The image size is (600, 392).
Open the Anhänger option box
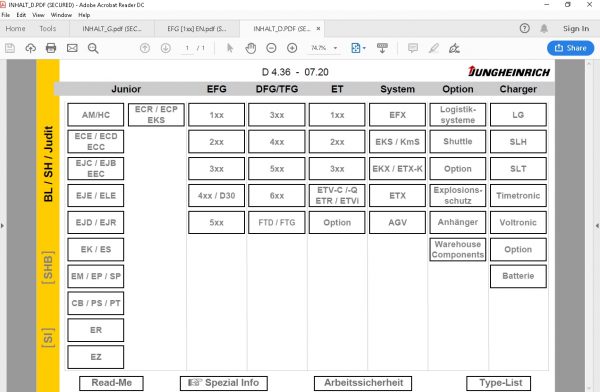(x=458, y=222)
